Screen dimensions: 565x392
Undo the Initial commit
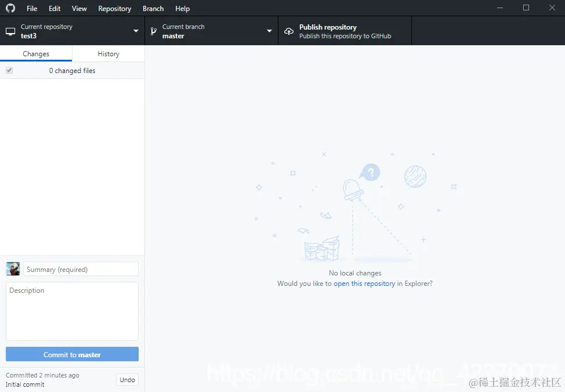point(127,380)
